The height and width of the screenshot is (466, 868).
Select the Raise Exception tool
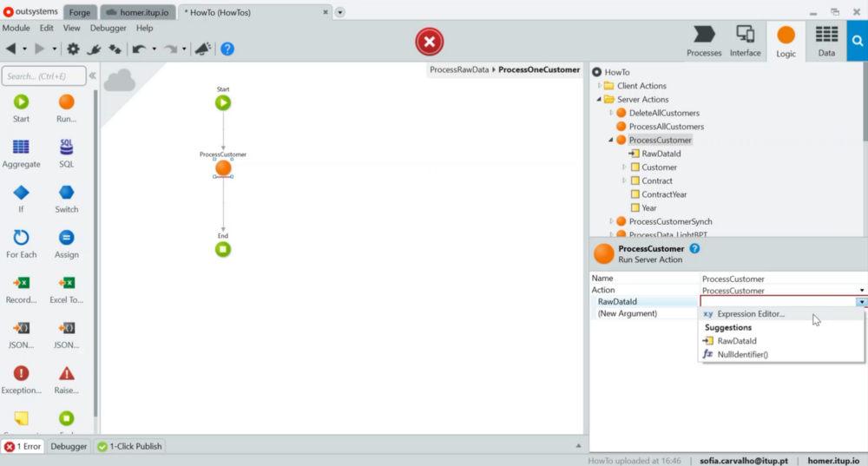[67, 380]
